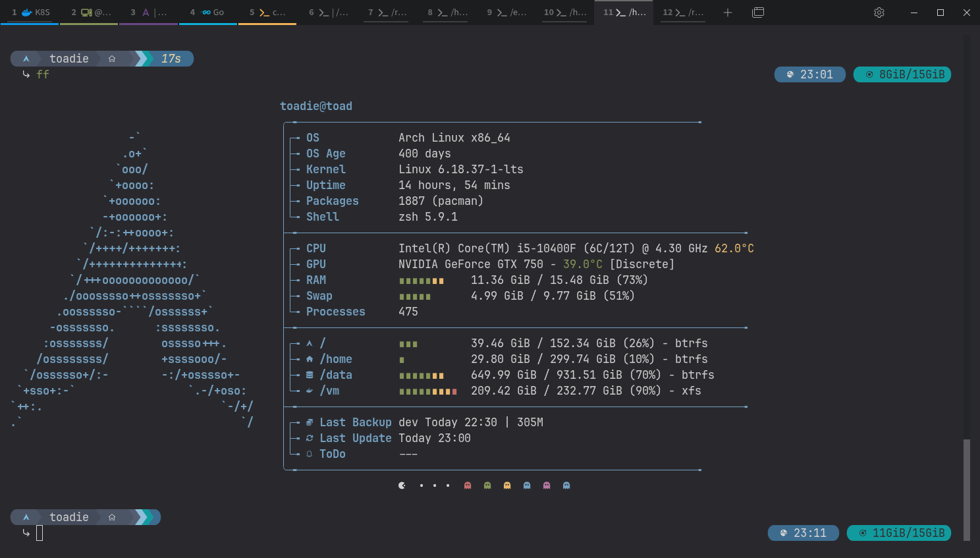Click the "400 days" OS Age value
The width and height of the screenshot is (980, 558).
pos(425,153)
